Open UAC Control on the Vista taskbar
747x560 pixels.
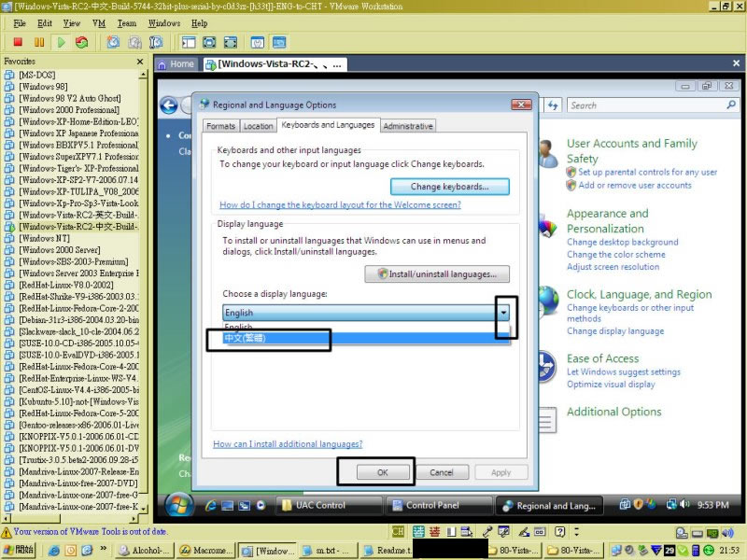pos(330,505)
